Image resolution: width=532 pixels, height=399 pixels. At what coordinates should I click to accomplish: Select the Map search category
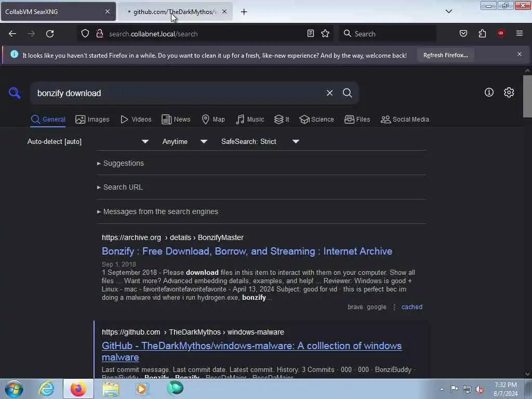click(x=213, y=119)
